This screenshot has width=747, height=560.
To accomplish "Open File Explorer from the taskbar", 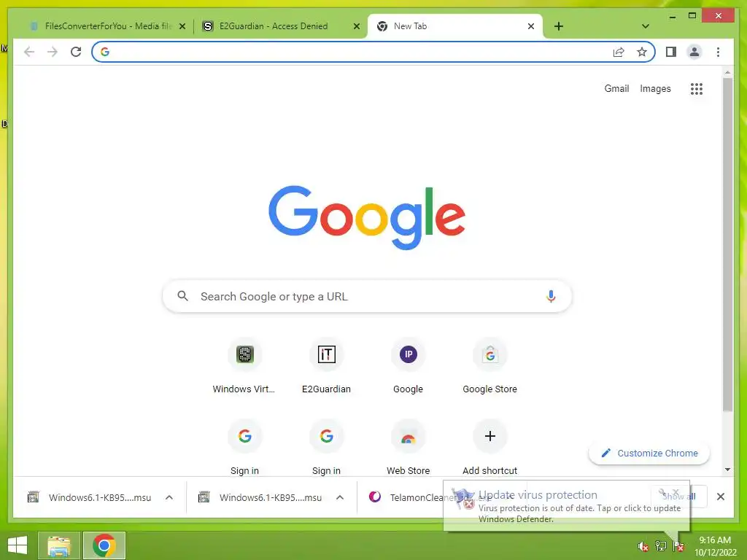I will [59, 545].
